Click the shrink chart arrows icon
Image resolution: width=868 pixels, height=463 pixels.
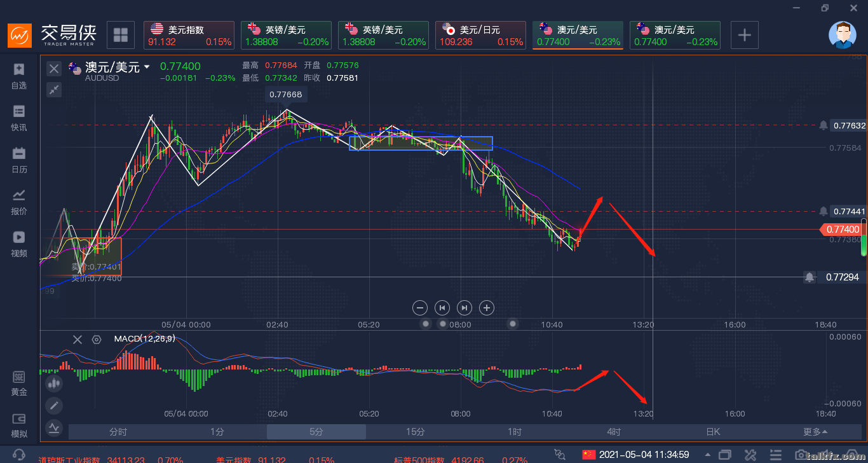pos(54,90)
